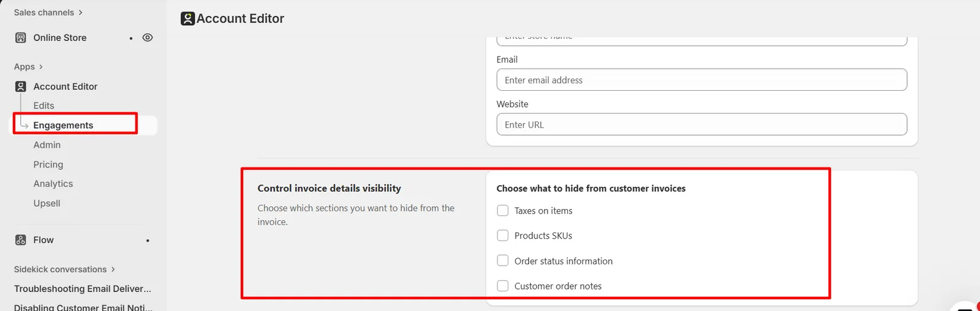Click the Online Store icon in sidebar
Image resolution: width=980 pixels, height=311 pixels.
pos(21,37)
